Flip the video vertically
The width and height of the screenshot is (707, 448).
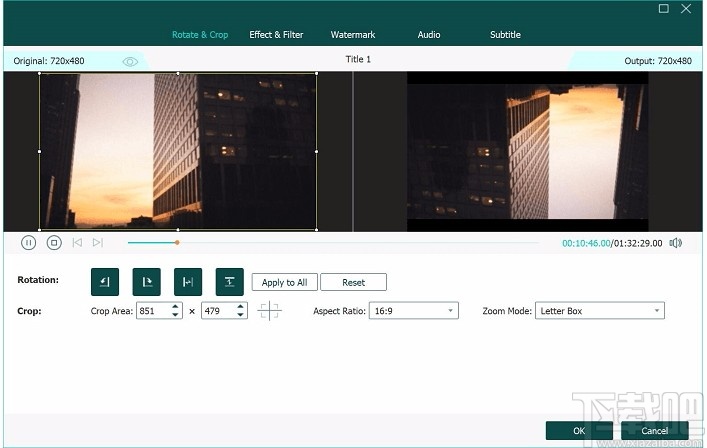pos(229,282)
